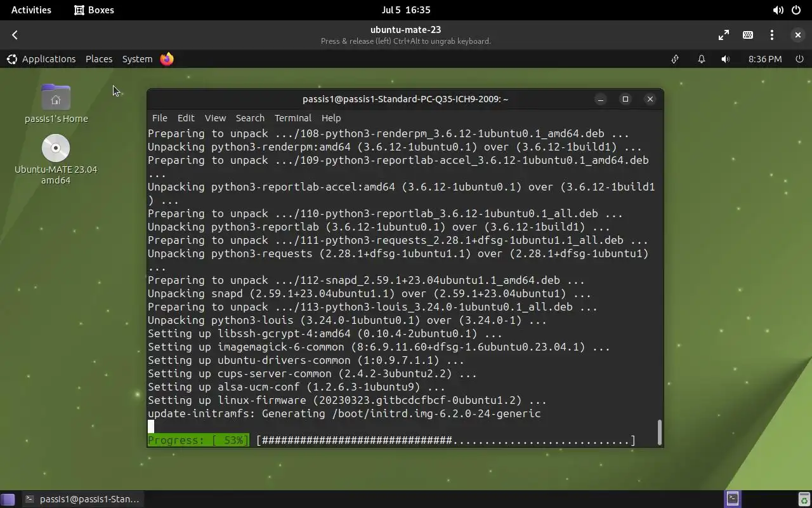812x508 pixels.
Task: Open the terminal Help menu
Action: pyautogui.click(x=331, y=117)
